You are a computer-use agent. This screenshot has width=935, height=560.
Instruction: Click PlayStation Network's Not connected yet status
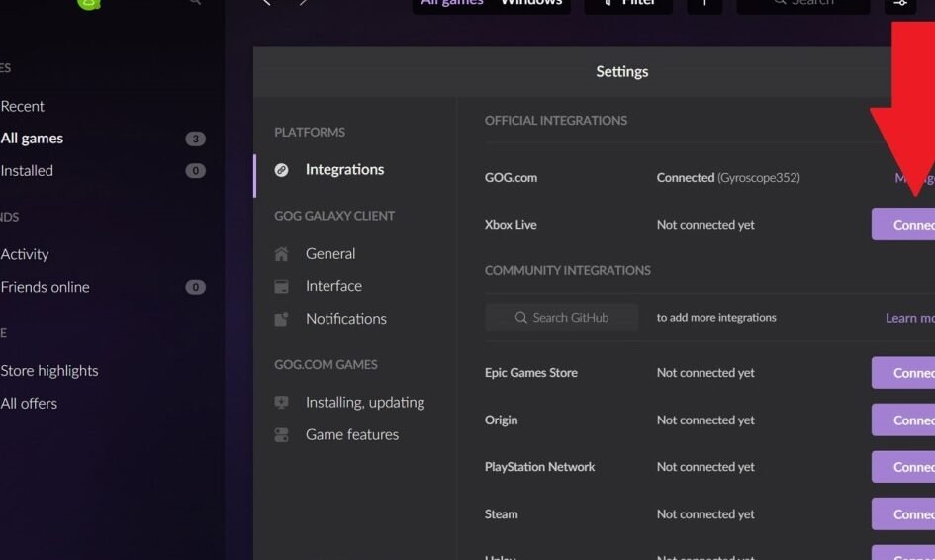[x=705, y=467]
